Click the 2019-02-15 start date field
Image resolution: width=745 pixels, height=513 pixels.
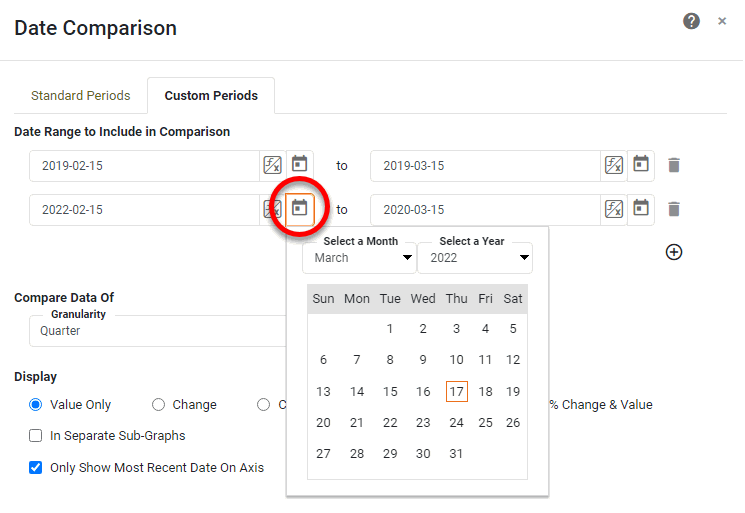click(144, 166)
